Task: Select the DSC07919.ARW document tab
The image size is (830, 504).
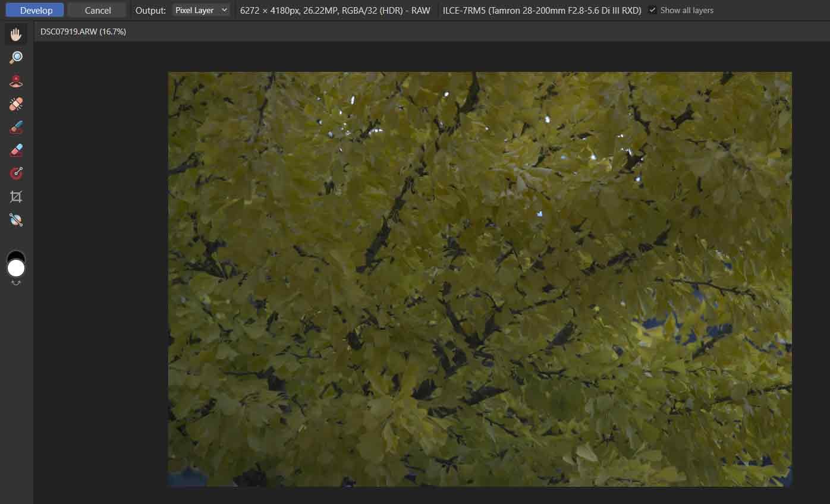Action: [83, 31]
